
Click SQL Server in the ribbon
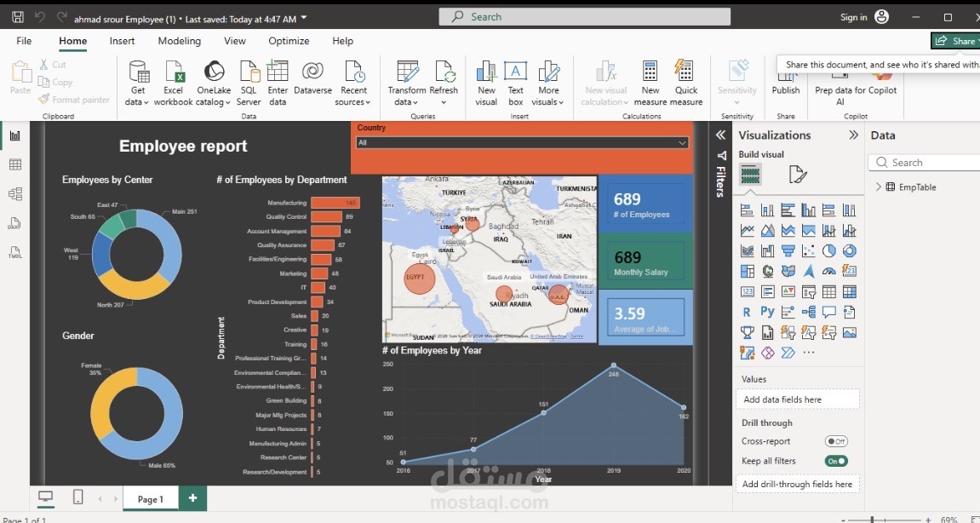pos(249,83)
